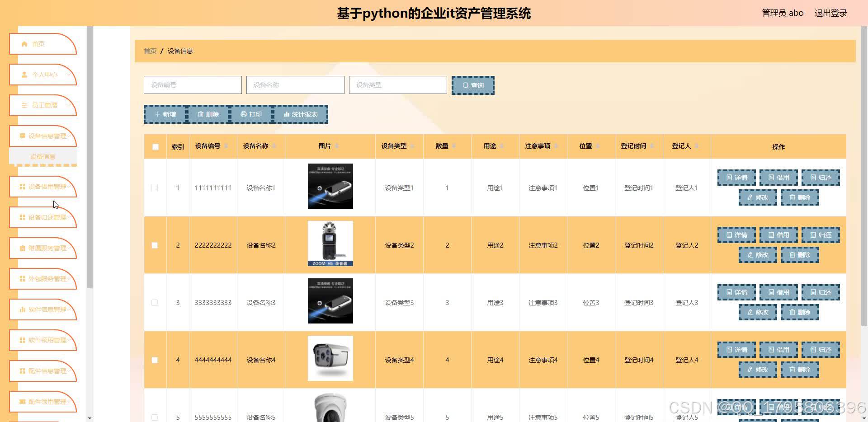Viewport: 868px width, 422px height.
Task: Click 修改 edit for device 2222222222
Action: 758,255
